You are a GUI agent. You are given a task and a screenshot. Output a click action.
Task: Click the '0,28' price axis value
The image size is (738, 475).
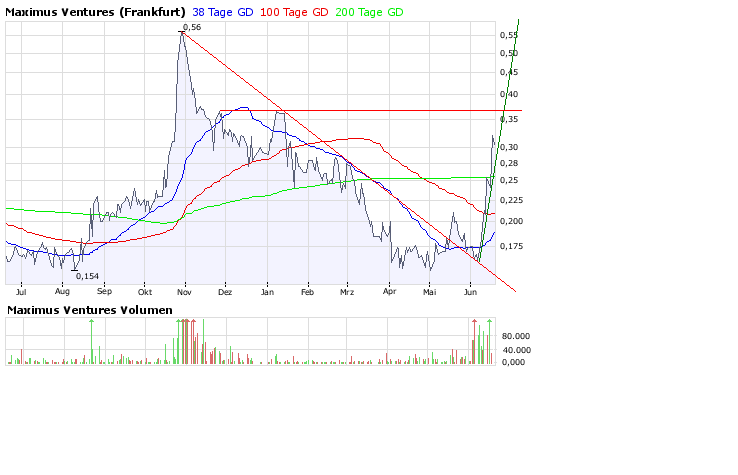(509, 163)
